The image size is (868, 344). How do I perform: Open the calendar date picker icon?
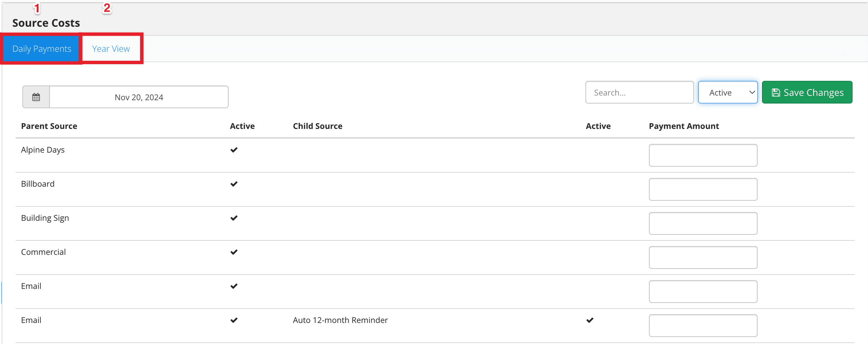point(36,97)
